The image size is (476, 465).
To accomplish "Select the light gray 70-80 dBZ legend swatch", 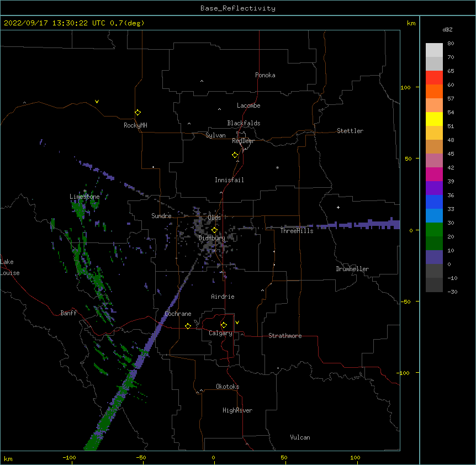I will pos(434,50).
